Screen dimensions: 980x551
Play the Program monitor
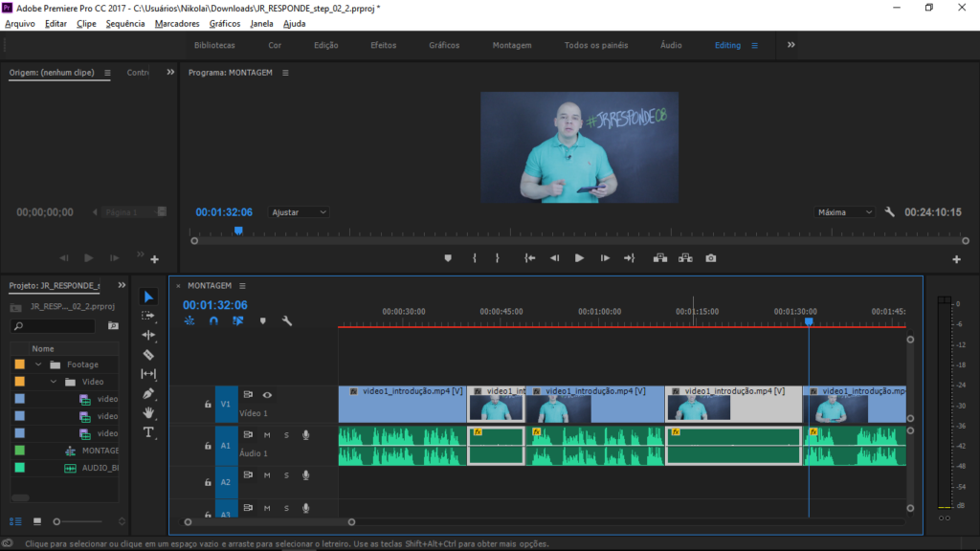click(x=579, y=258)
